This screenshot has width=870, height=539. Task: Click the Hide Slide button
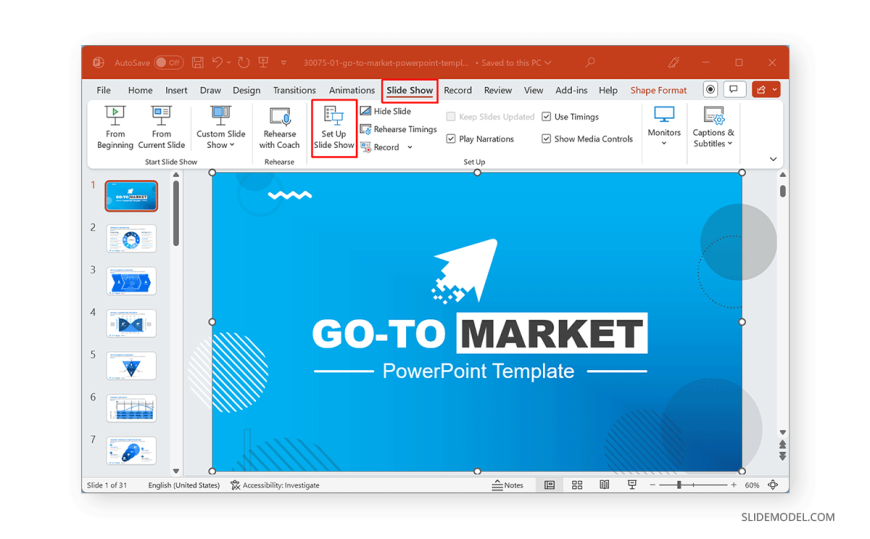(386, 111)
